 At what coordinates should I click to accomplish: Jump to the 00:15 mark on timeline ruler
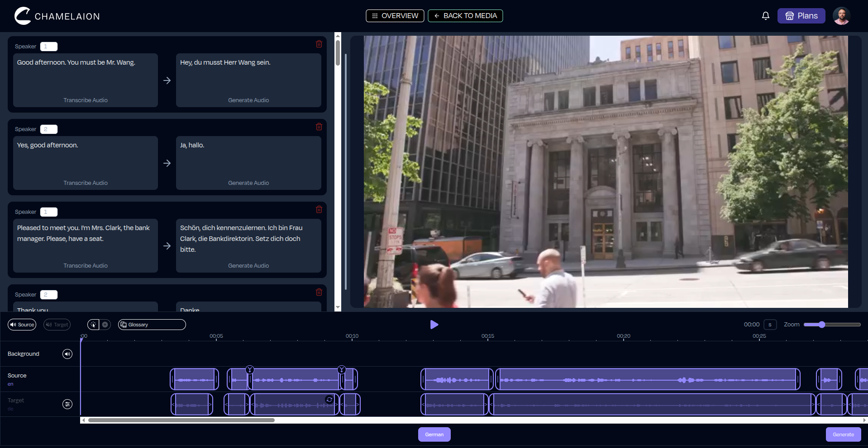488,336
